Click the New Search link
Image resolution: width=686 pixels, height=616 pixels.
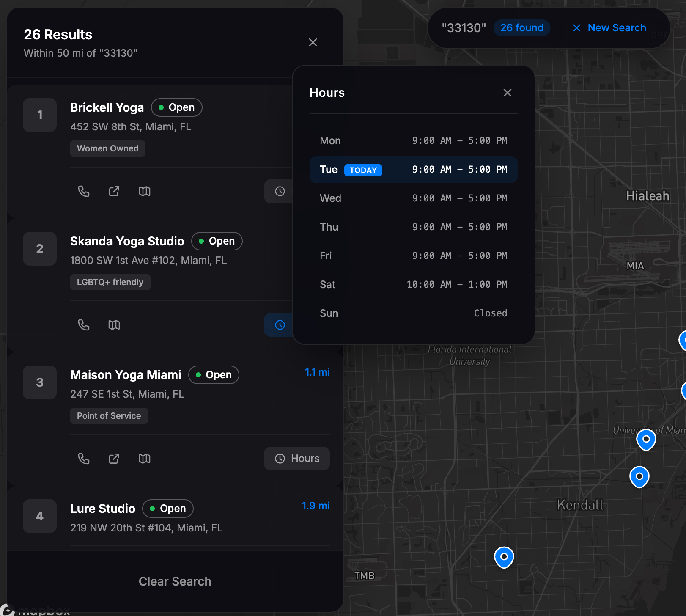pyautogui.click(x=609, y=28)
